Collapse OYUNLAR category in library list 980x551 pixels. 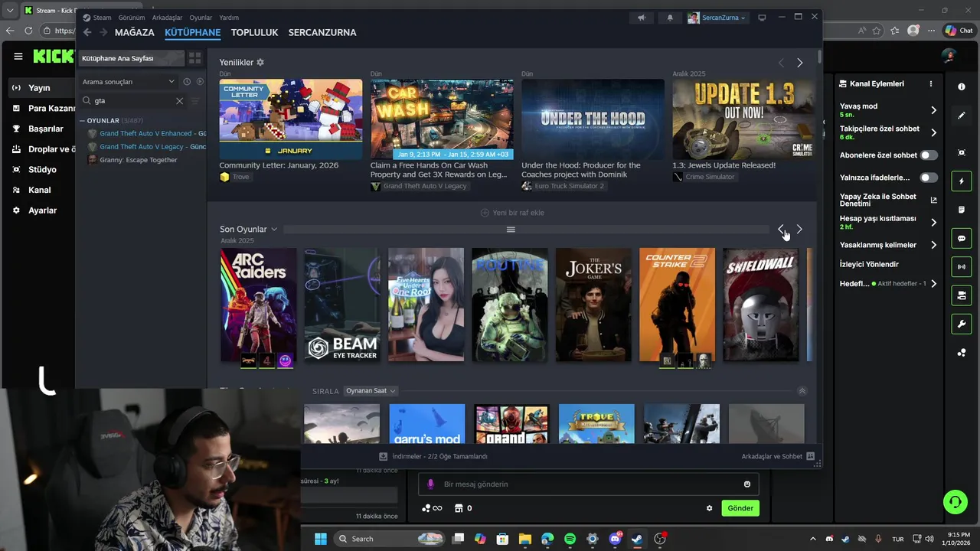tap(83, 120)
